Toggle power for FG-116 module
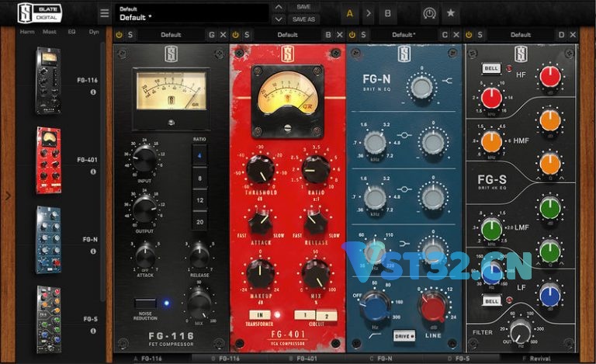Viewport: 596px width, 364px height. tap(120, 35)
